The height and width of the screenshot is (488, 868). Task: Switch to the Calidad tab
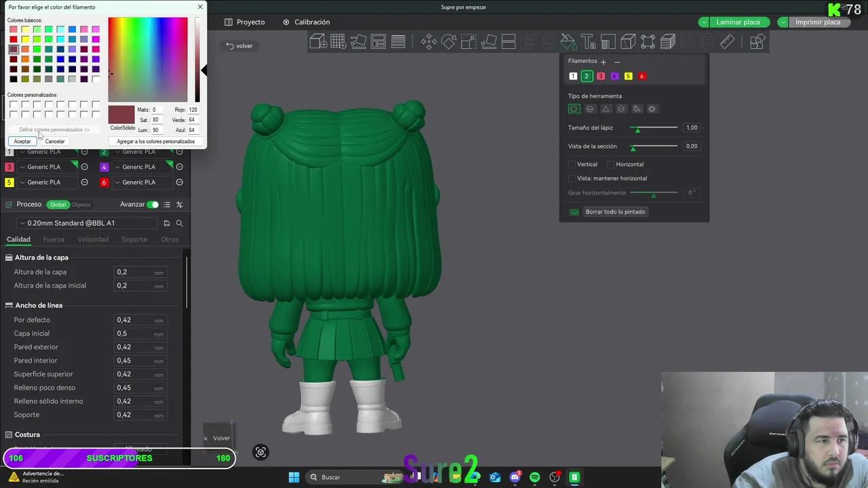pyautogui.click(x=18, y=239)
